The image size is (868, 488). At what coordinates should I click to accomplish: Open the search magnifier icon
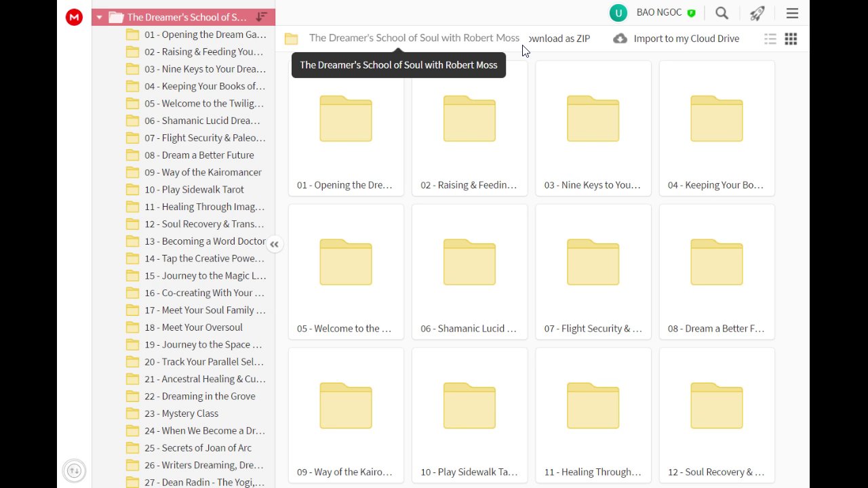722,13
